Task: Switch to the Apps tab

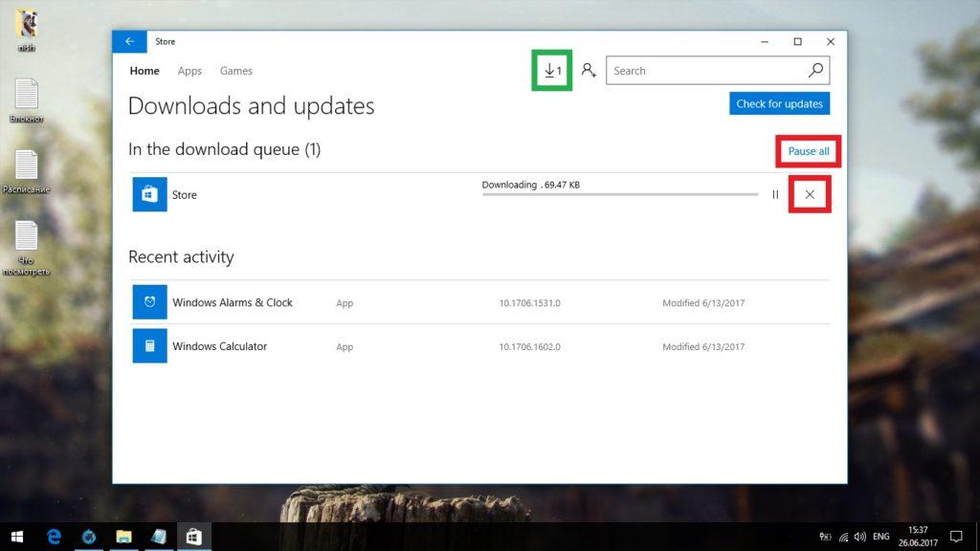Action: [189, 71]
